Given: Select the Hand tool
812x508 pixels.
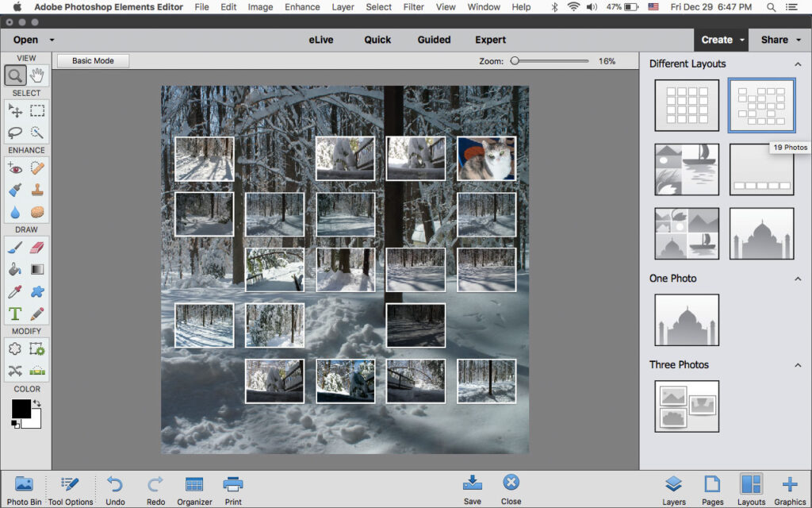Looking at the screenshot, I should coord(37,75).
